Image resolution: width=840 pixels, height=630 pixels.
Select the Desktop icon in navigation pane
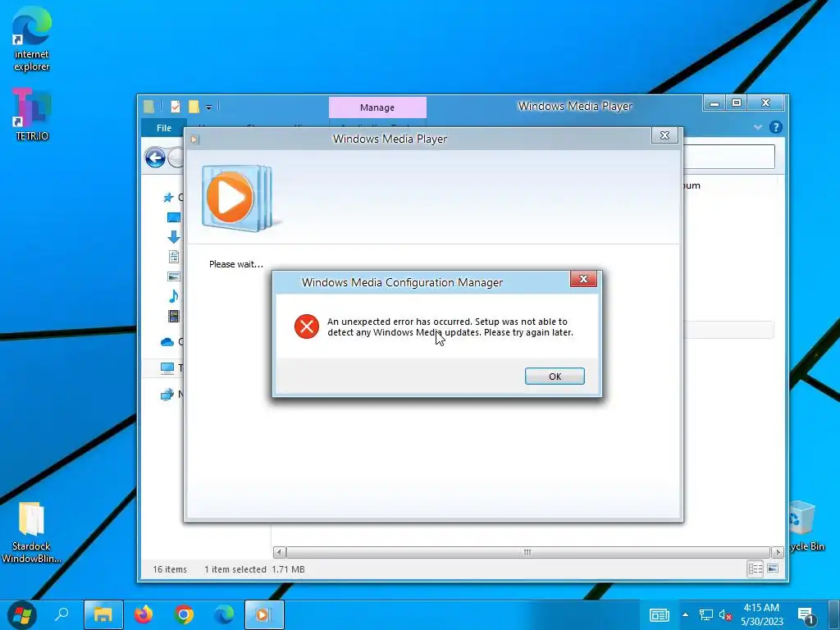click(174, 217)
